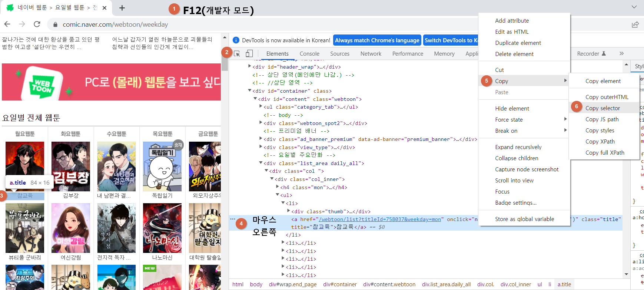The height and width of the screenshot is (290, 644).
Task: Expand the div id header_wrap node
Action: (249, 66)
